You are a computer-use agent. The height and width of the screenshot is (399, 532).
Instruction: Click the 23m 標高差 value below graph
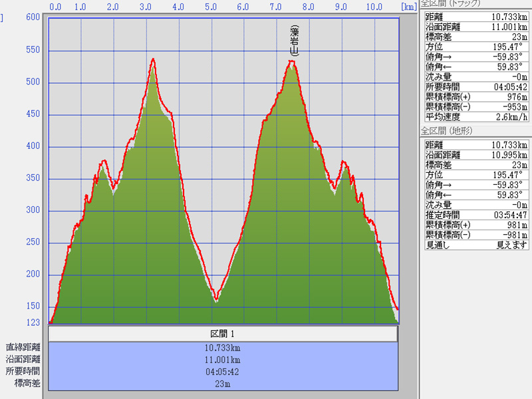pyautogui.click(x=223, y=384)
